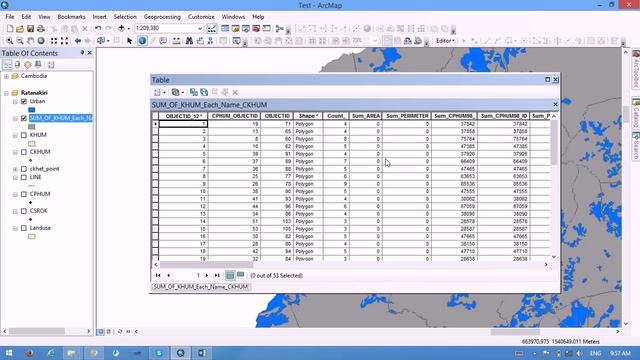
Task: Jump to the first table record
Action: point(158,276)
